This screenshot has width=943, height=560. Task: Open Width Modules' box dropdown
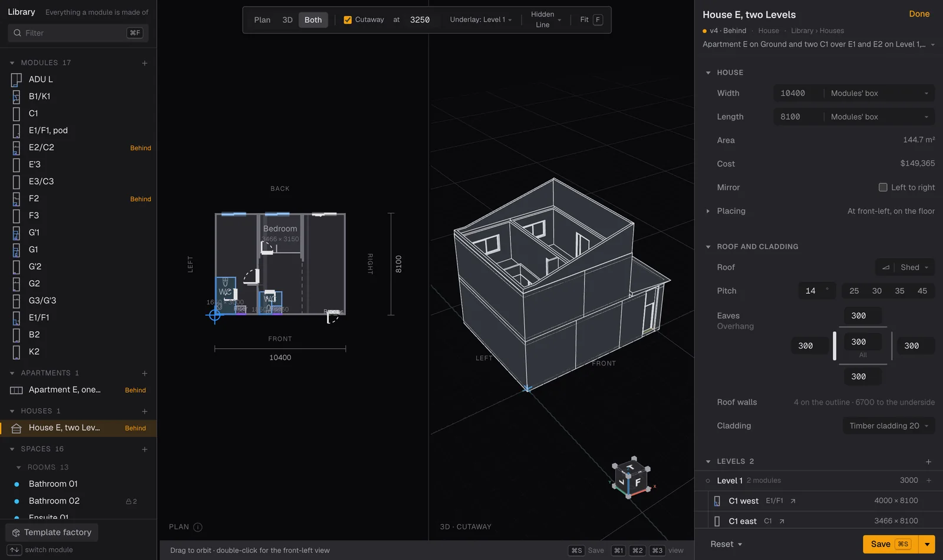pyautogui.click(x=879, y=94)
